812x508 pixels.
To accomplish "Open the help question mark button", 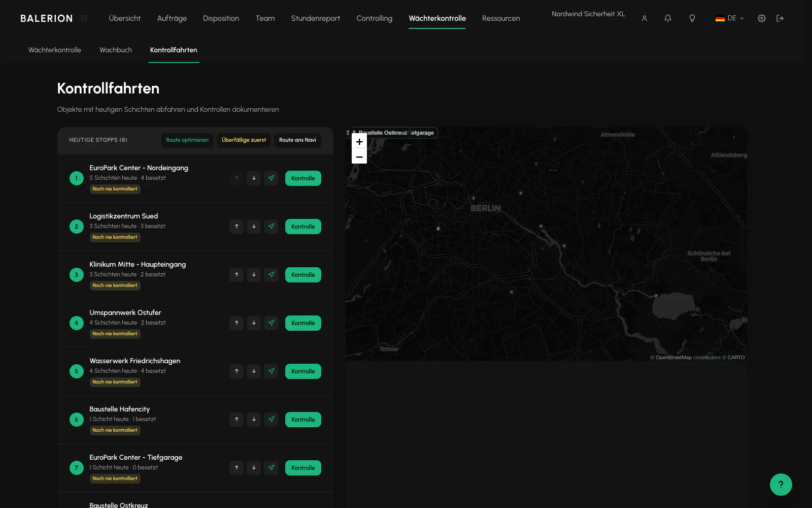I will pos(781,485).
